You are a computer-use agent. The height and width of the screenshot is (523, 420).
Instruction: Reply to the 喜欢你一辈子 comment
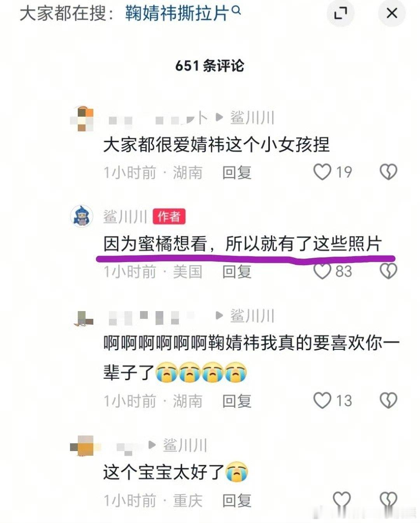tap(236, 401)
